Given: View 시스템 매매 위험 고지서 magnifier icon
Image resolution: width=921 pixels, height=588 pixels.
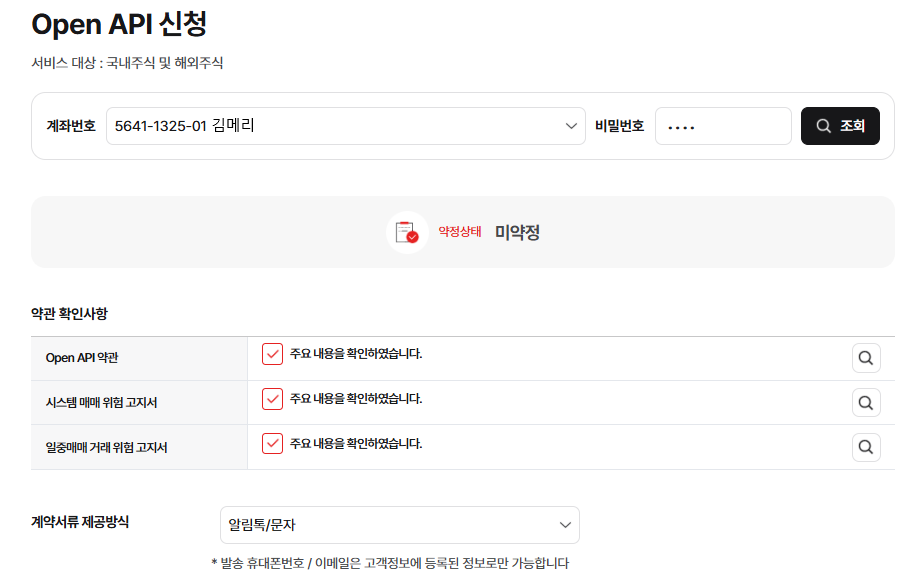Looking at the screenshot, I should tap(866, 402).
